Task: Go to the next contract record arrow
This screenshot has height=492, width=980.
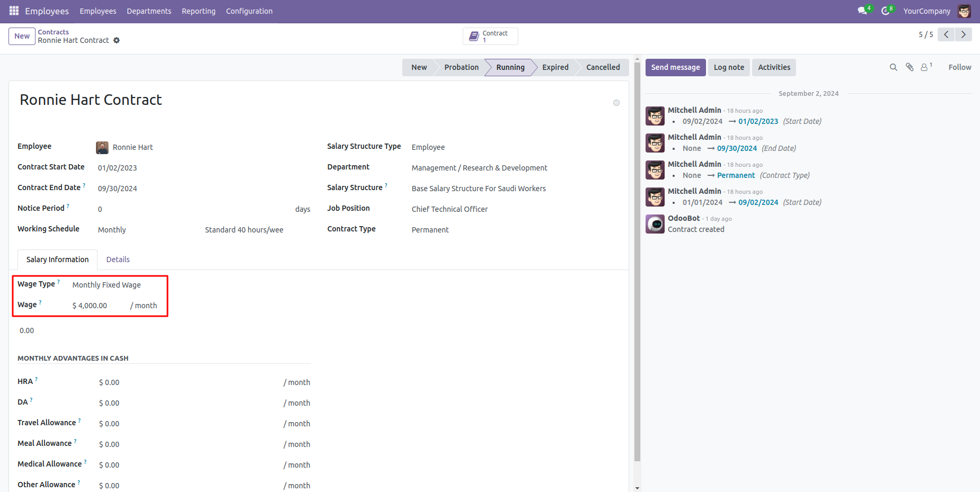Action: [x=963, y=34]
